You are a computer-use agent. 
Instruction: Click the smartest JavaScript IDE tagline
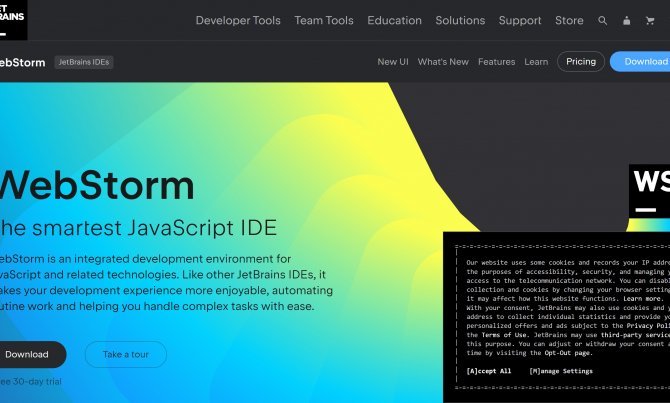[138, 227]
